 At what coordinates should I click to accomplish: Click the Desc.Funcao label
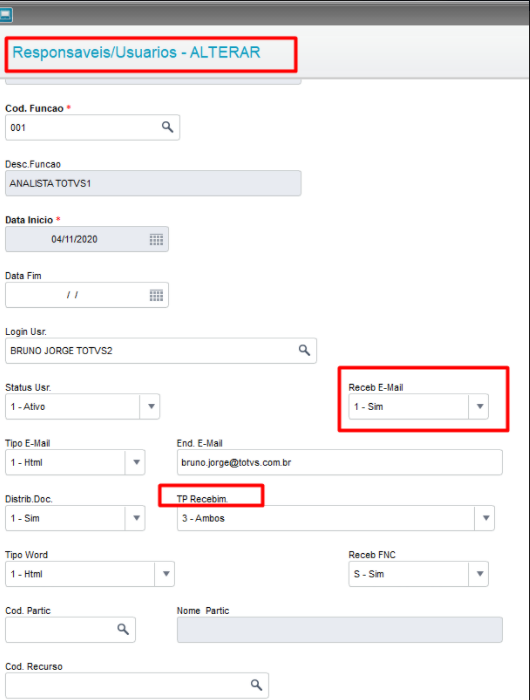[x=33, y=164]
